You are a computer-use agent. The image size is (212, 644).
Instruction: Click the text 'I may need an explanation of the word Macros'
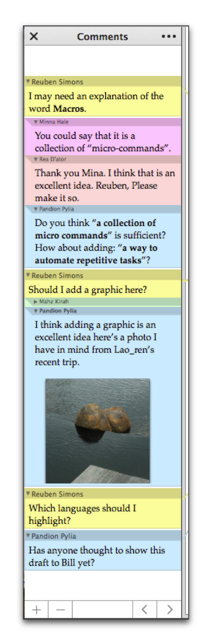[96, 102]
